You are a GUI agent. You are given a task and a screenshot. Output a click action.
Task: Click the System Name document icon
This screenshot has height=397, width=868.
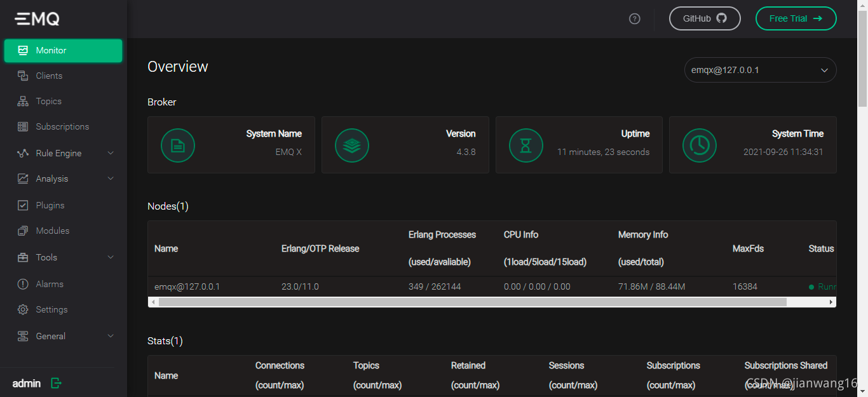click(178, 145)
